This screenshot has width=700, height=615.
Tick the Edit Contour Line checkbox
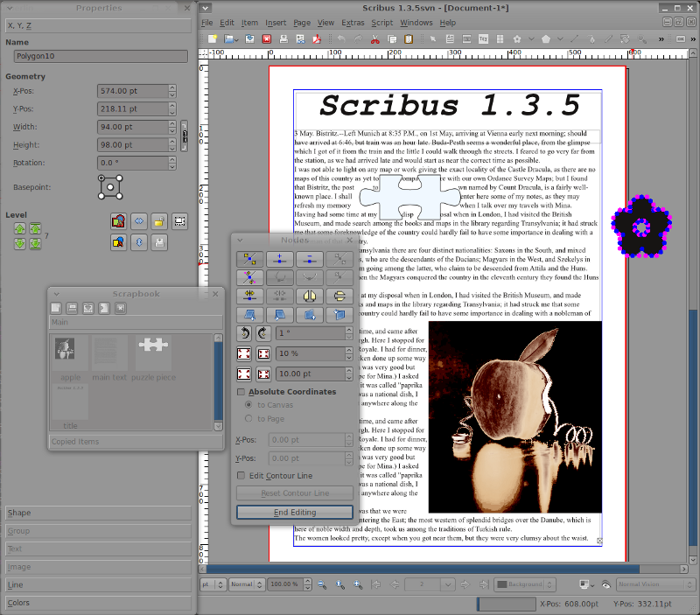(x=241, y=475)
